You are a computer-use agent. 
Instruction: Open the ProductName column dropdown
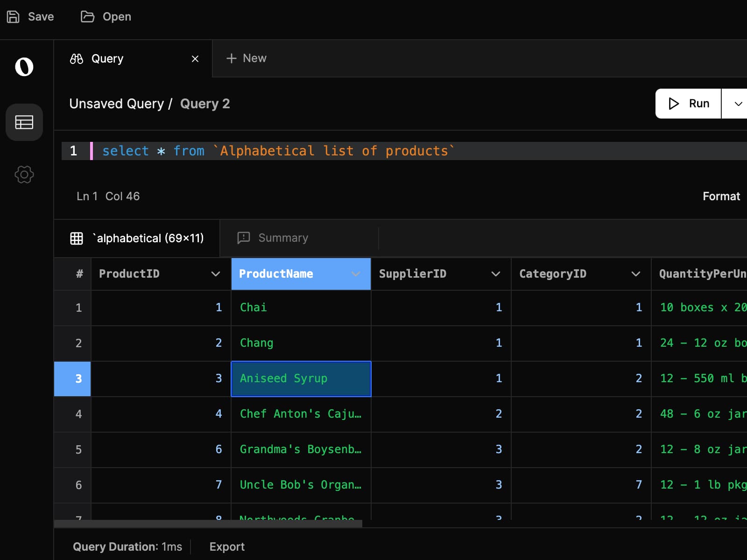point(355,274)
